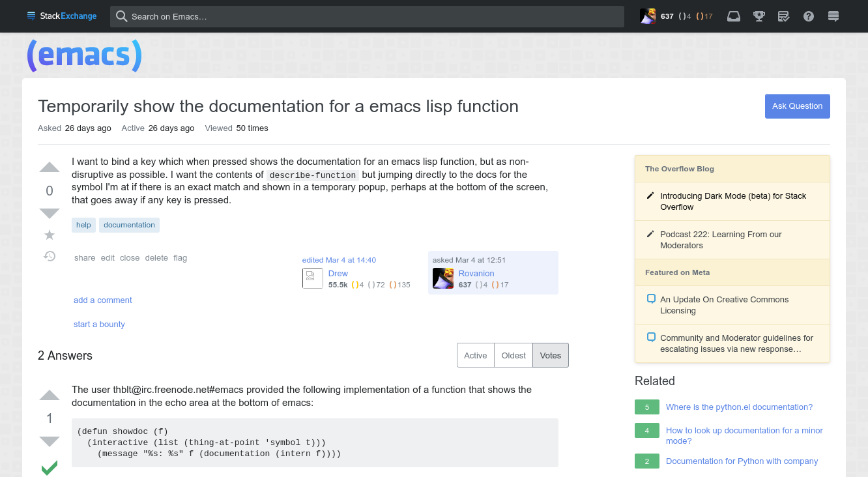868x477 pixels.
Task: Open the 'documentation' tag
Action: pos(129,225)
